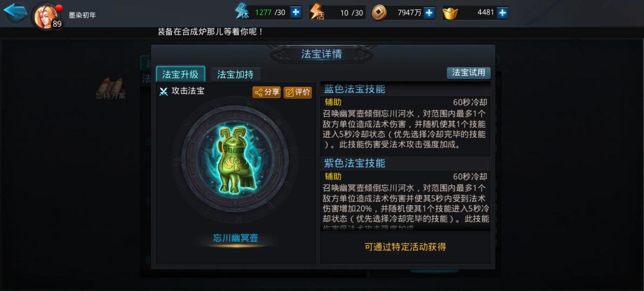Switch to the 法宝加持 tab

pos(235,75)
